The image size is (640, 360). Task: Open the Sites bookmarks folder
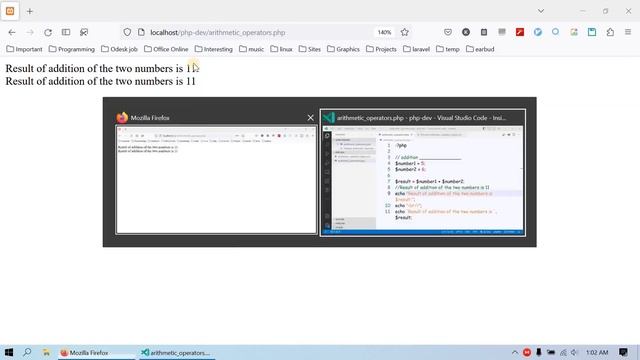click(310, 49)
